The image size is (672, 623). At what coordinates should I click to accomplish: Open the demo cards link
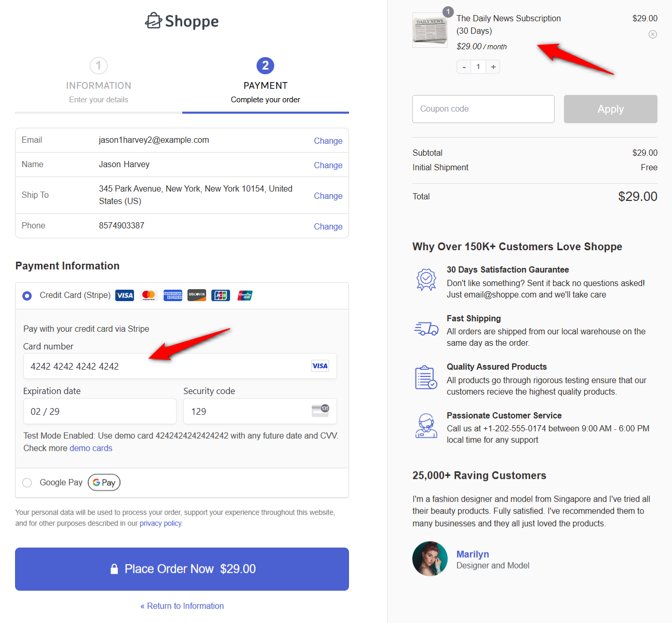[91, 448]
